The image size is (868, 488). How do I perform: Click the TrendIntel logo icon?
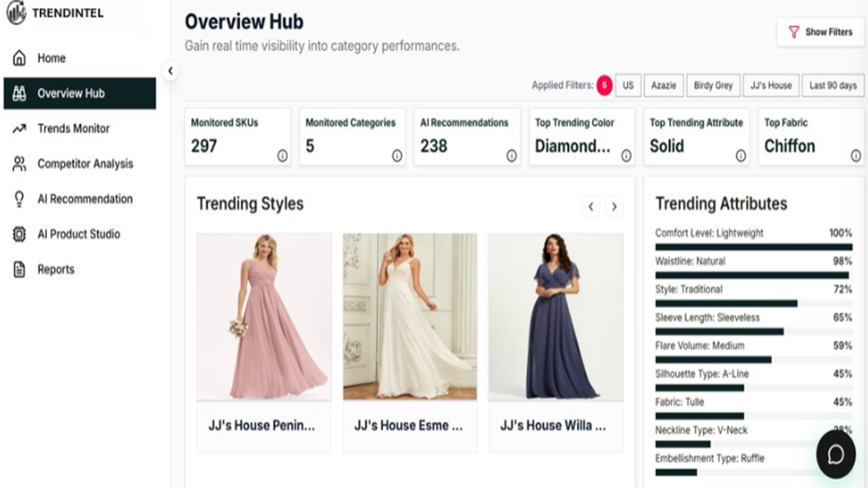(x=16, y=13)
